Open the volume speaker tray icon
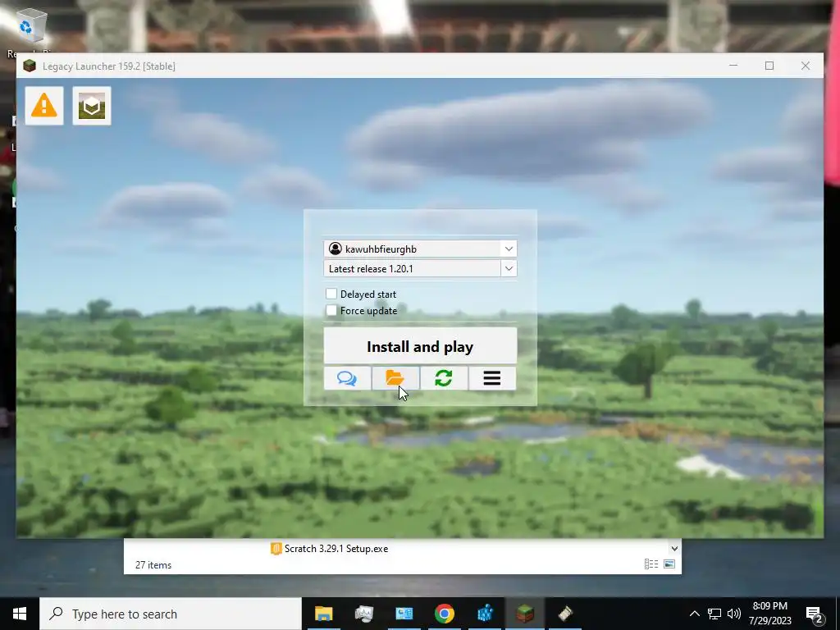The height and width of the screenshot is (630, 840). 734,614
